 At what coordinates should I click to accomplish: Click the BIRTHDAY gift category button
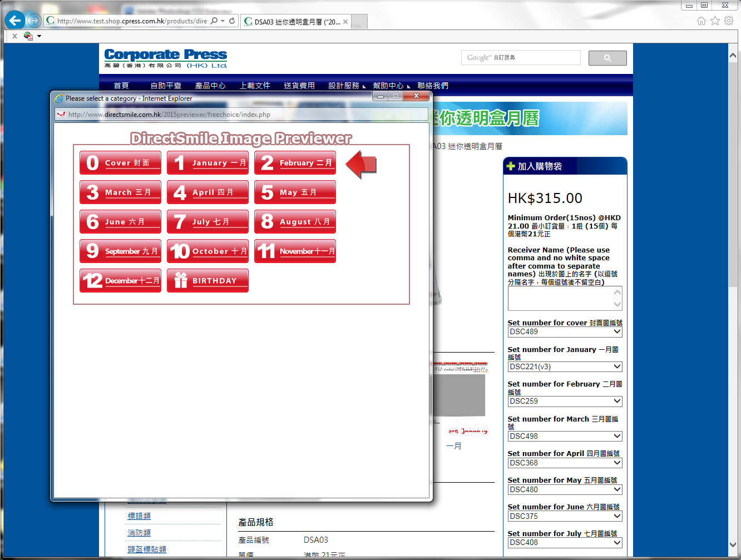coord(208,281)
